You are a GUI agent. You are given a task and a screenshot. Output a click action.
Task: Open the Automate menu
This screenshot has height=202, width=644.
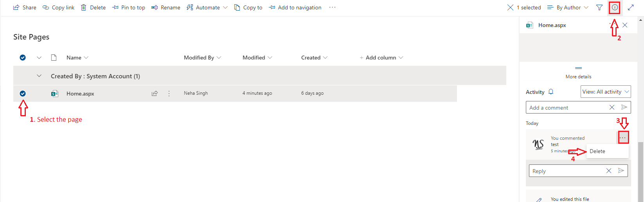(x=207, y=7)
